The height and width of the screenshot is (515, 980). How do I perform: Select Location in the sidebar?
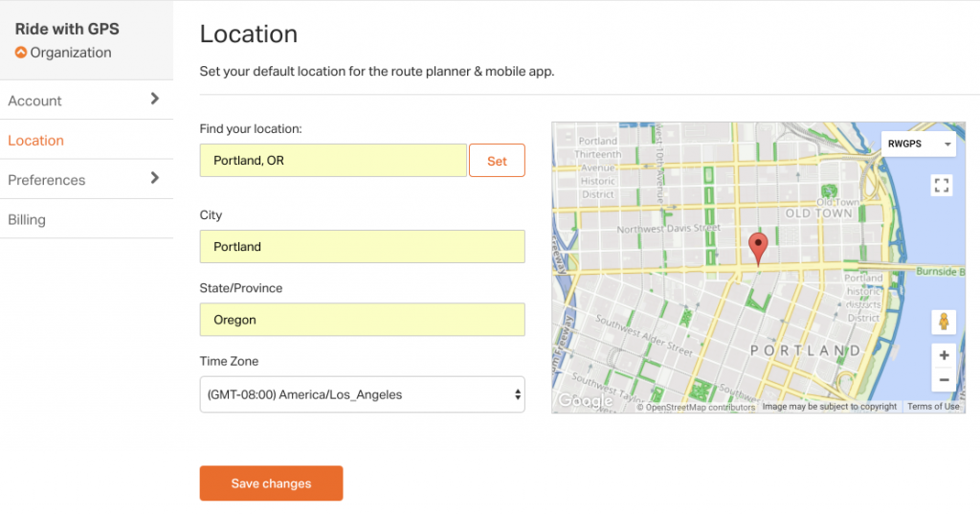click(x=86, y=140)
